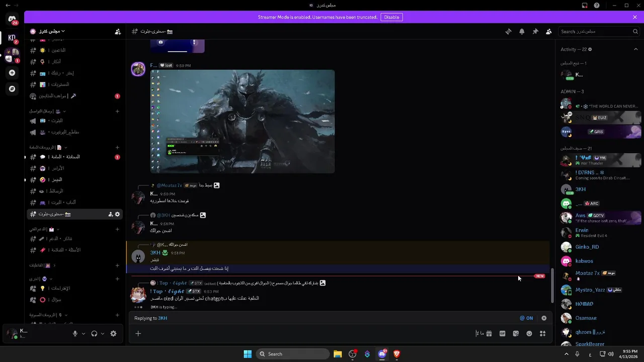Open الإقتراحات forum channel
This screenshot has height=362, width=644.
tap(74, 288)
